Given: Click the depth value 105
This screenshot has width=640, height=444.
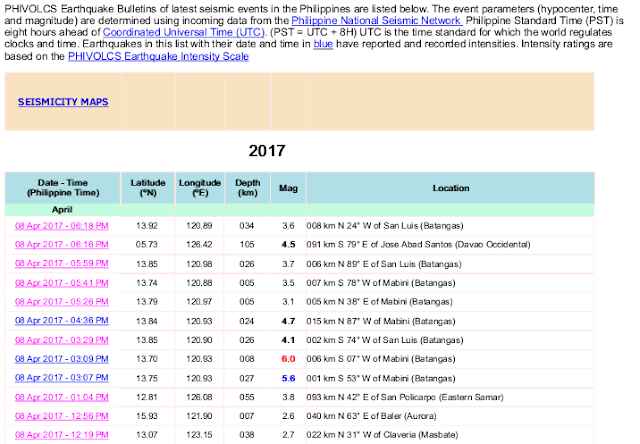Looking at the screenshot, I should tap(247, 244).
